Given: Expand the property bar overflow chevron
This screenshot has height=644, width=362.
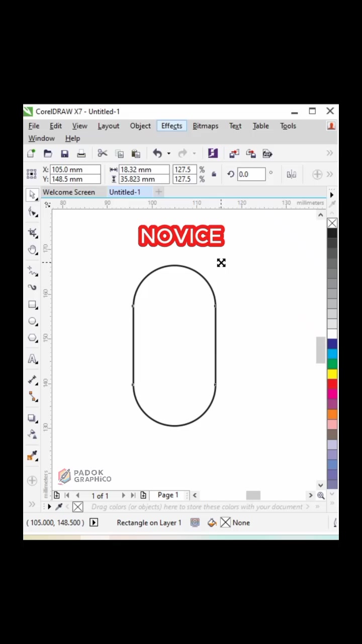Looking at the screenshot, I should [330, 174].
